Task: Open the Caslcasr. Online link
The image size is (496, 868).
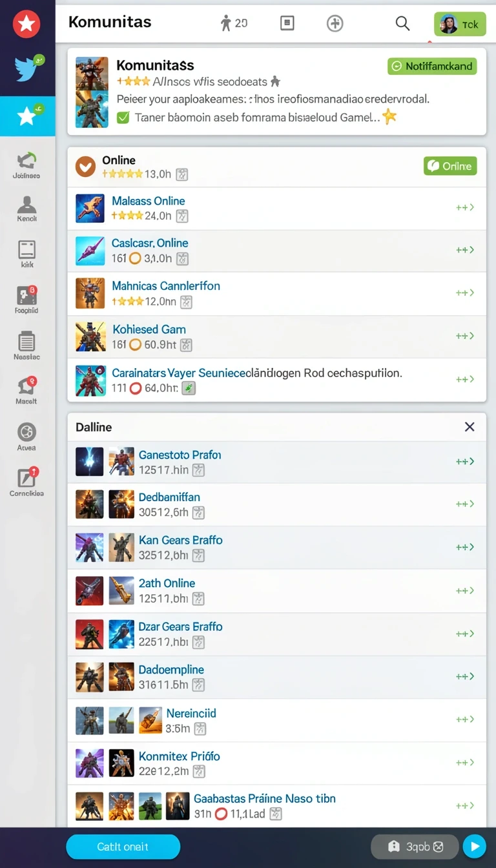Action: click(150, 243)
